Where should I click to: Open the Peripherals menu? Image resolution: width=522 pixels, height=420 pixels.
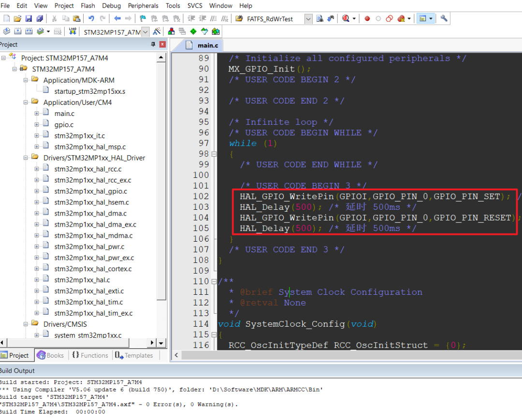click(x=143, y=6)
